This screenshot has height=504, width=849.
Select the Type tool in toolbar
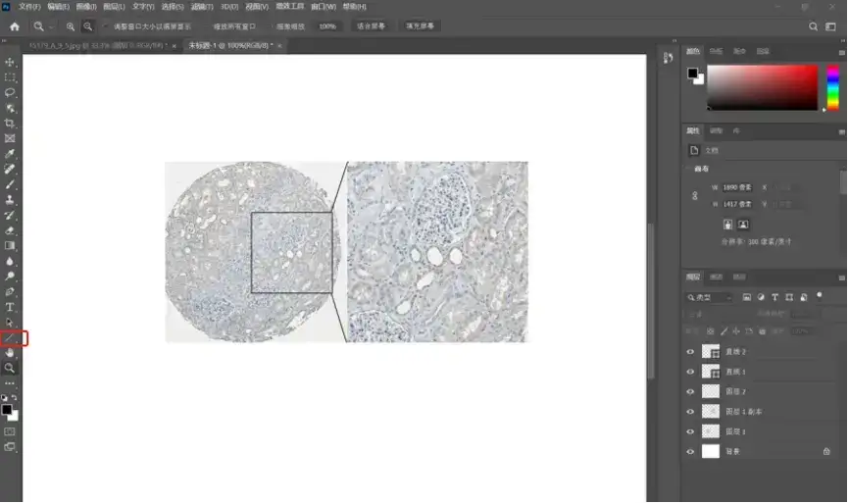pos(10,307)
